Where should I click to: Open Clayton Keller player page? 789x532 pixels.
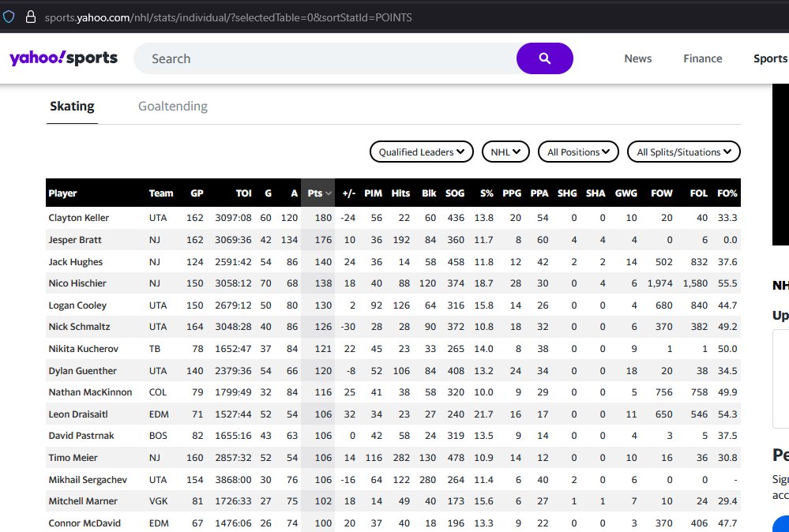pos(78,218)
